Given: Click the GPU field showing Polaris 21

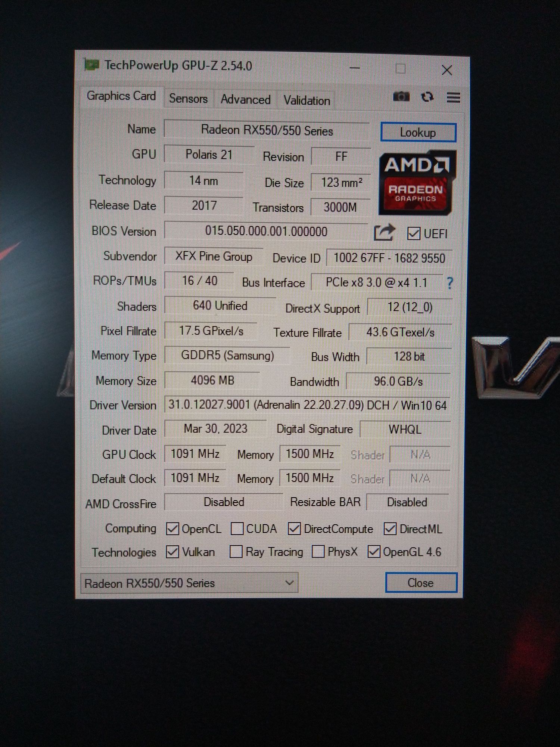Looking at the screenshot, I should tap(209, 155).
